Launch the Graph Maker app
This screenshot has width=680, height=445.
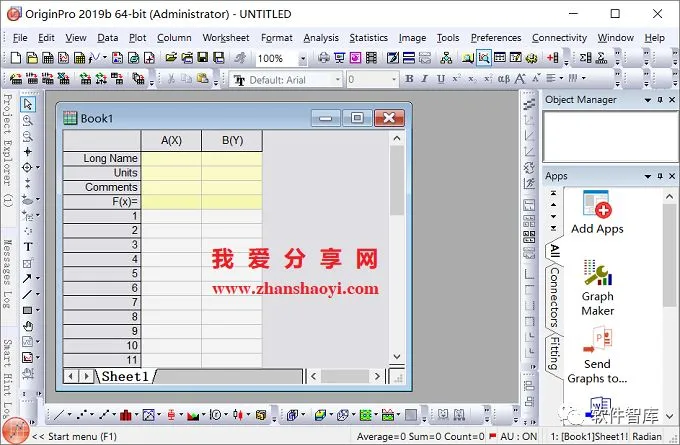598,288
